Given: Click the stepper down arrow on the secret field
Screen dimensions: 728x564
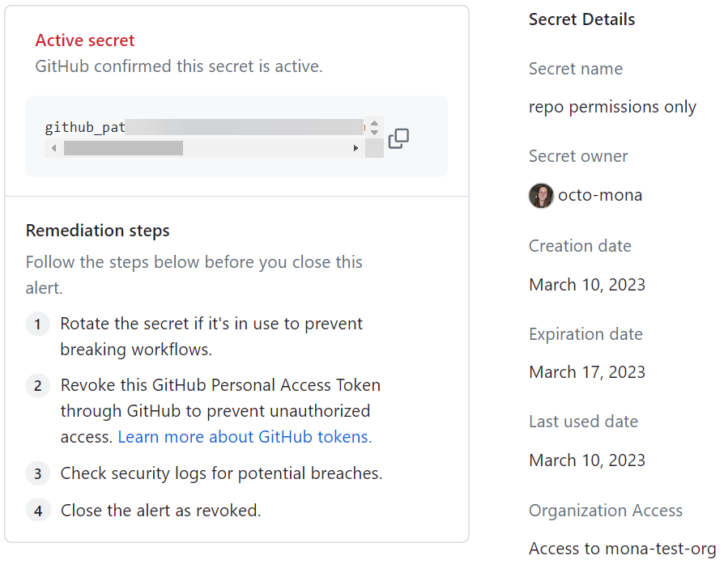Looking at the screenshot, I should click(373, 131).
